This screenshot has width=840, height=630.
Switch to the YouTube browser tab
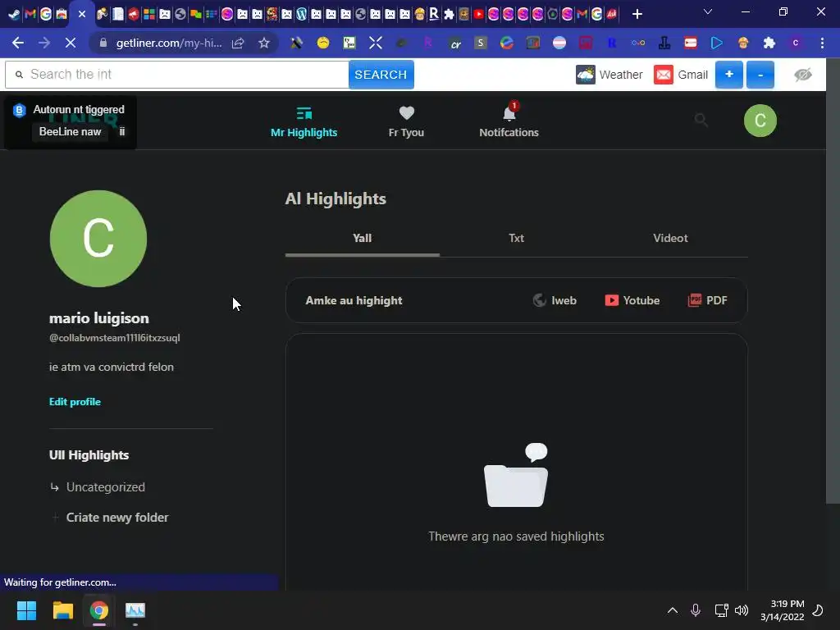click(478, 14)
